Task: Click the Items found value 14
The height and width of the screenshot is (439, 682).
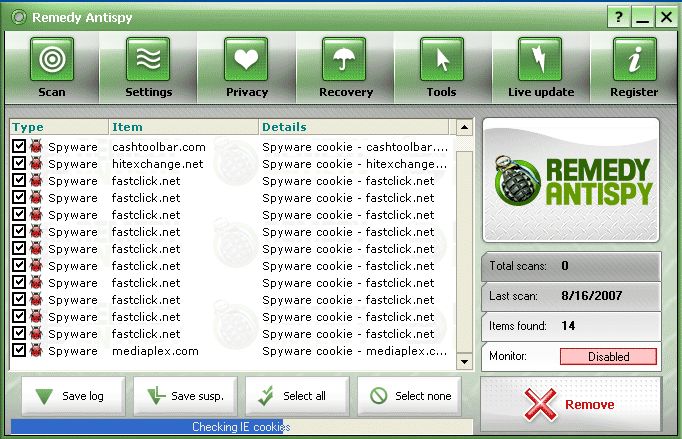Action: (x=568, y=326)
